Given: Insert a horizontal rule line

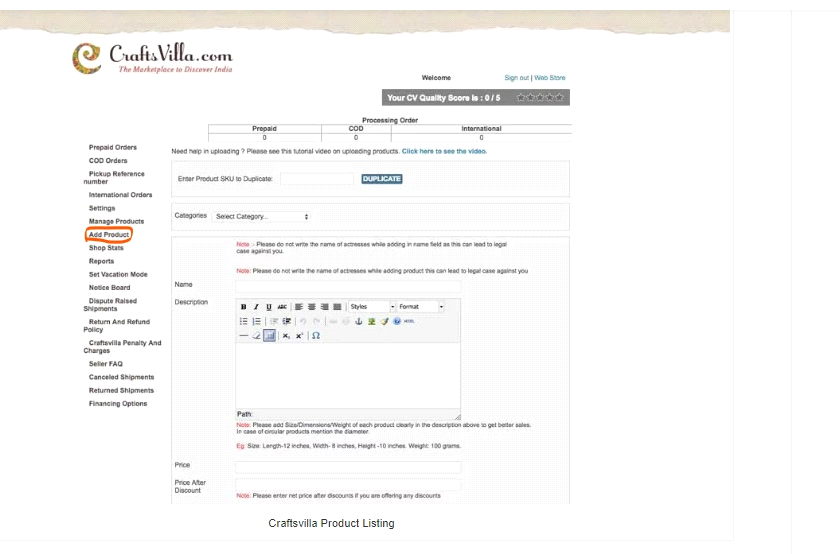Looking at the screenshot, I should pos(244,335).
